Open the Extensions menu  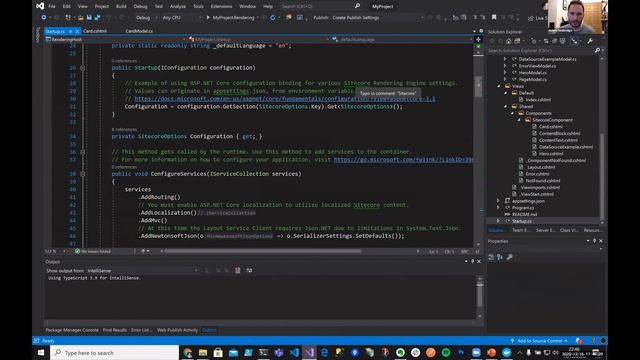click(x=221, y=6)
